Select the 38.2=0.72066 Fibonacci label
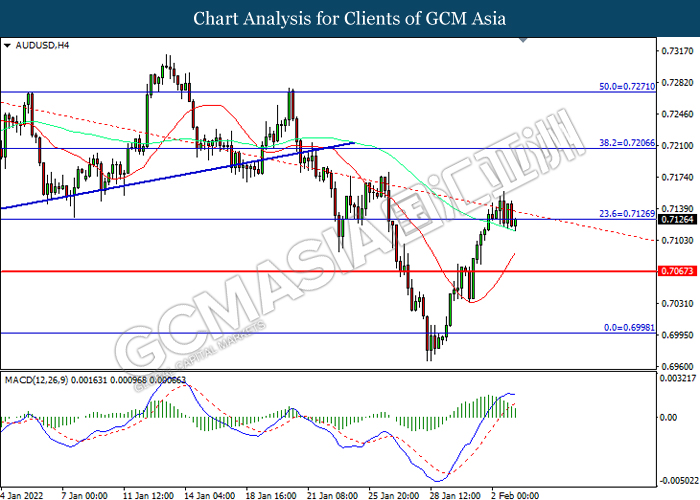 (627, 143)
